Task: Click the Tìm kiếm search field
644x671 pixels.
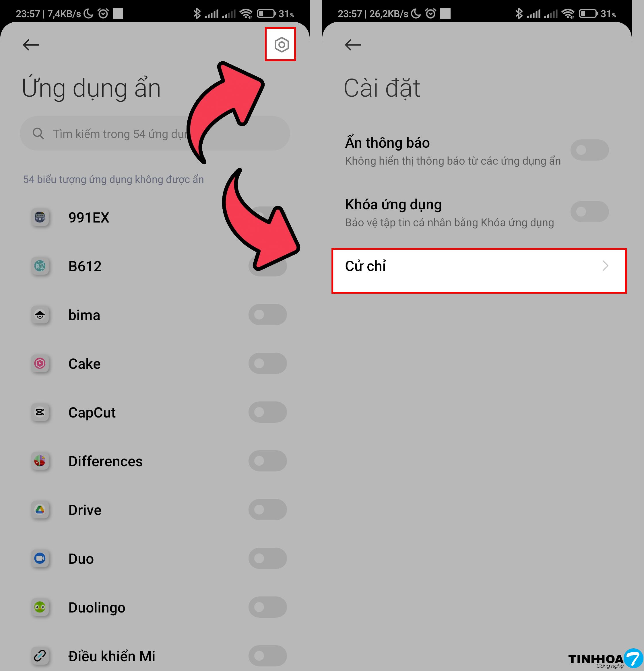Action: point(155,134)
